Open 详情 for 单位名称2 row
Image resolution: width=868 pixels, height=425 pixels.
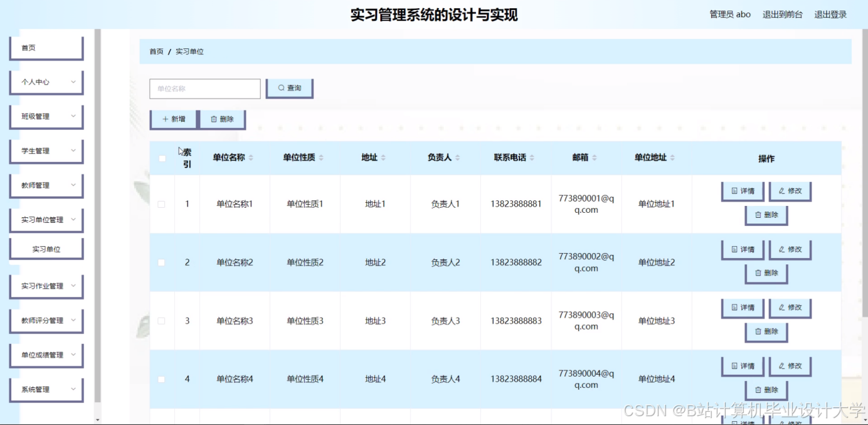743,249
